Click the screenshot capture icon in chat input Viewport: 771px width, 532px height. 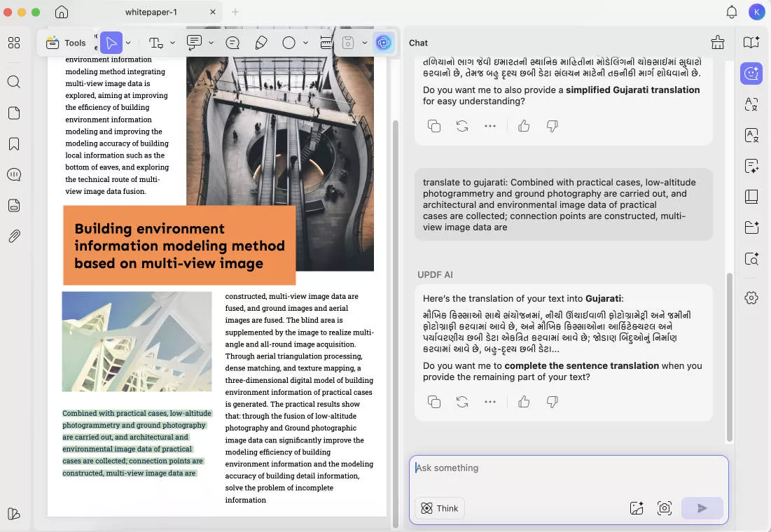click(664, 508)
